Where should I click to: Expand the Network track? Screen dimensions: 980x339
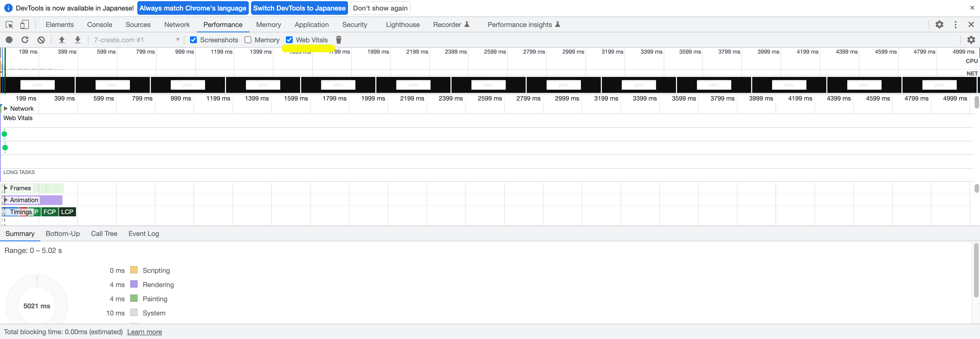6,108
